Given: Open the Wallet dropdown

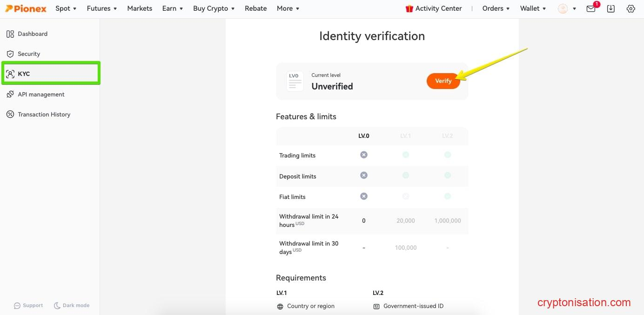Looking at the screenshot, I should click(533, 8).
